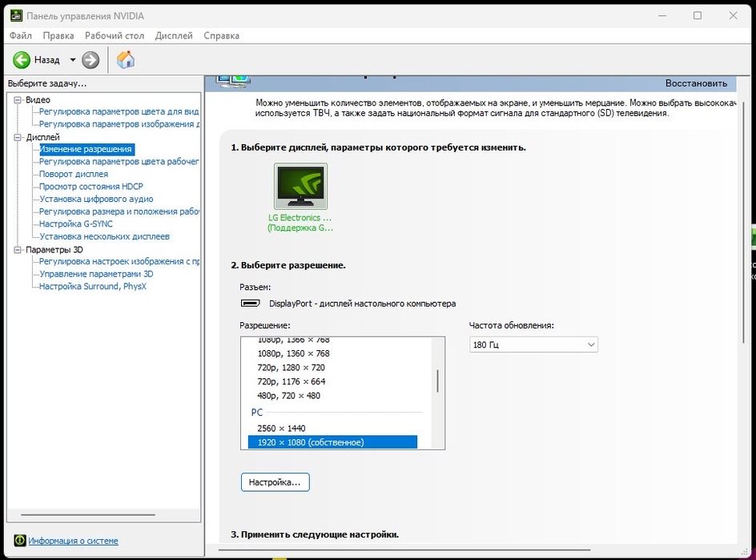756x560 pixels.
Task: Click the system information icon at bottom left
Action: pyautogui.click(x=20, y=540)
